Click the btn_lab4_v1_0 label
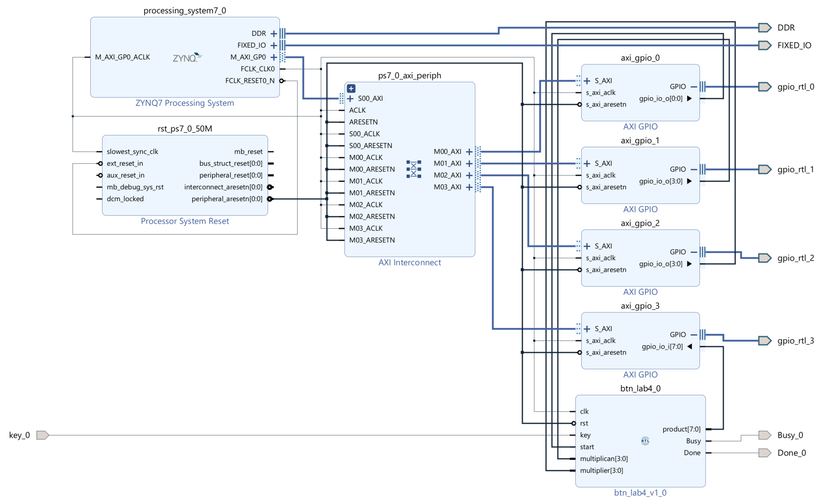The width and height of the screenshot is (837, 504). (640, 493)
